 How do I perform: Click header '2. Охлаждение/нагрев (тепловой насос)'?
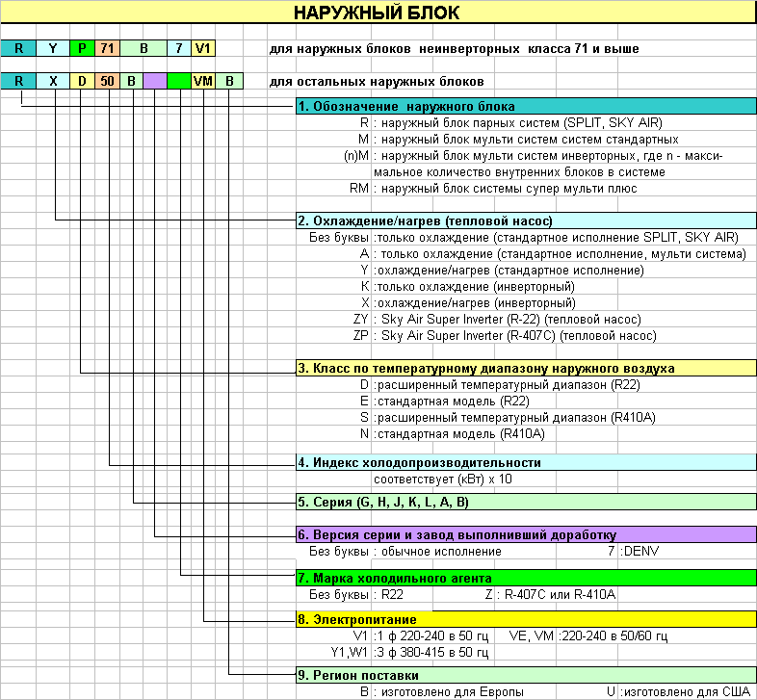point(526,220)
